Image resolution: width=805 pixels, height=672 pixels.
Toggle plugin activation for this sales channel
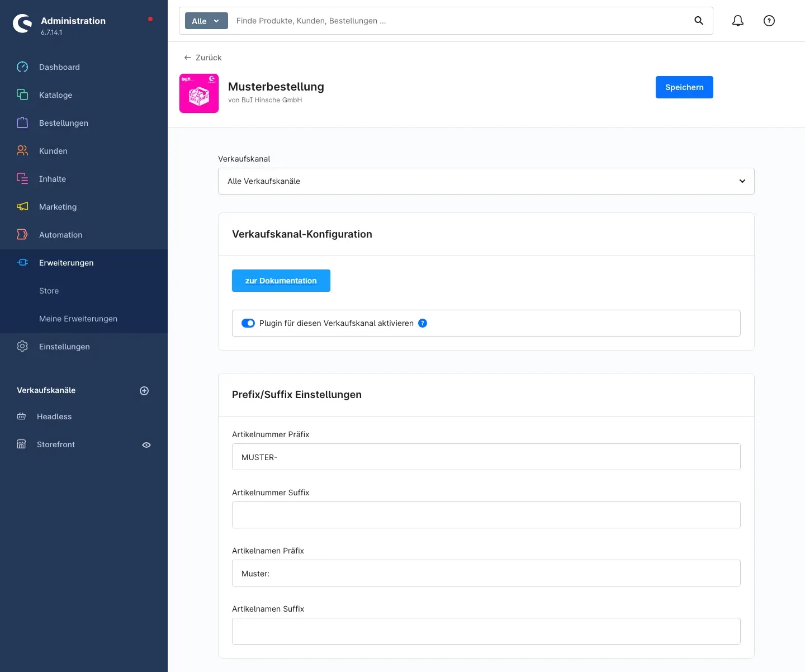[x=248, y=323]
